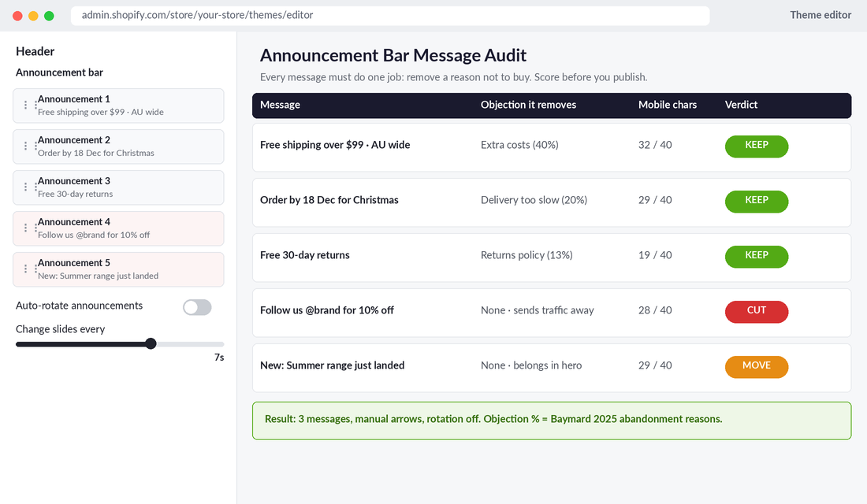Image resolution: width=867 pixels, height=504 pixels.
Task: Click 'Extra costs (40%)' objection cell
Action: pos(519,145)
